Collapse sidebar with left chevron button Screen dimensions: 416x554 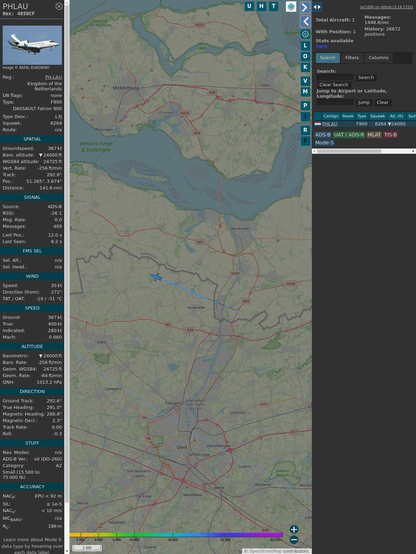(305, 22)
